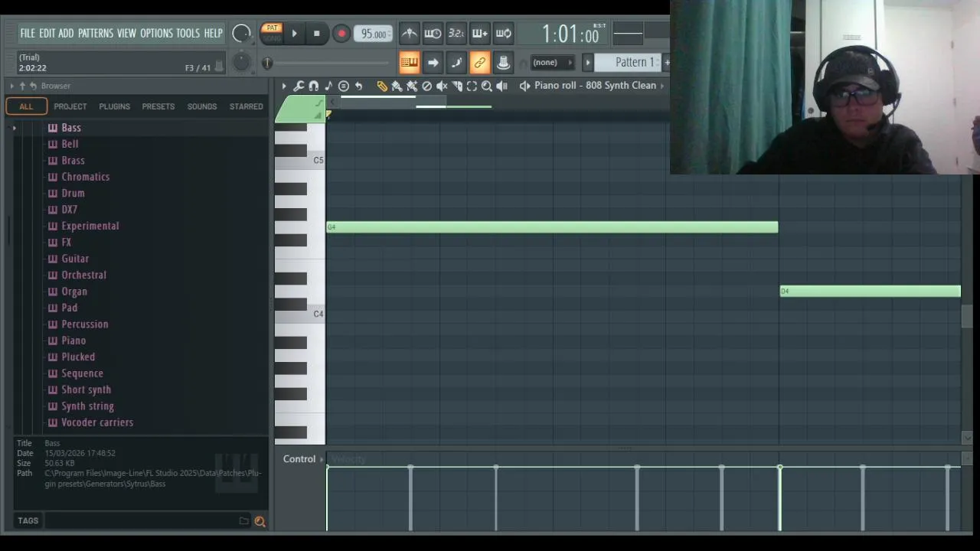This screenshot has width=980, height=551.
Task: Open the piano roll wrench tools menu
Action: coord(299,86)
